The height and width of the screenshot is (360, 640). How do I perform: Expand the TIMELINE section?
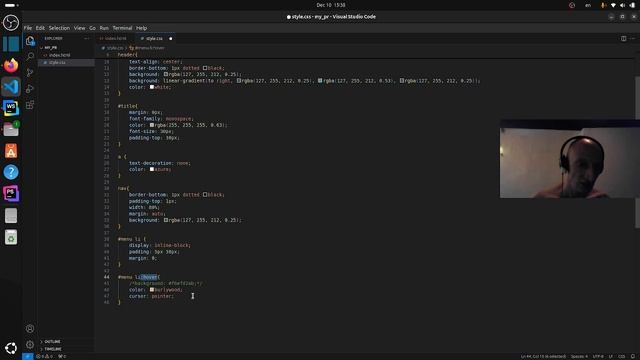[53, 349]
